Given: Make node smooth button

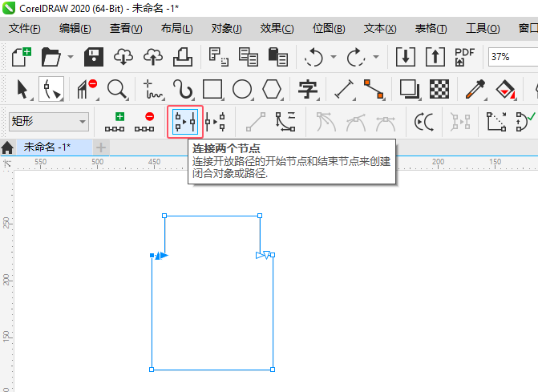Looking at the screenshot, I should (356, 122).
